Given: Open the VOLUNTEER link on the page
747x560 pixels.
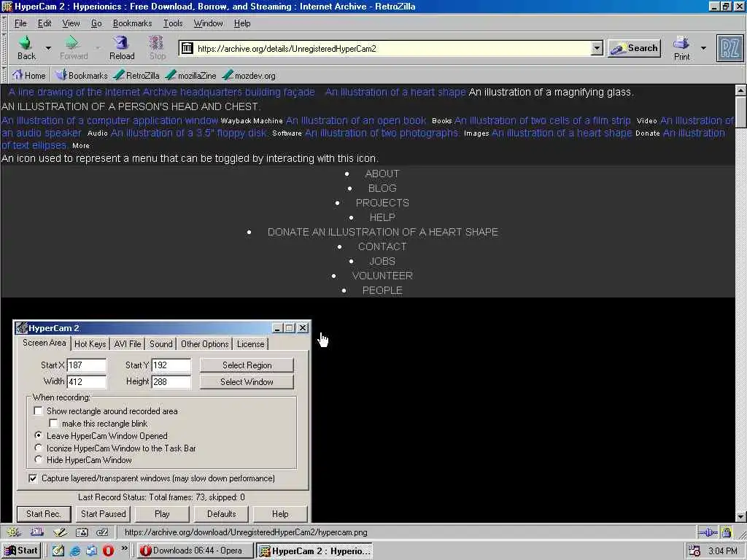Looking at the screenshot, I should pyautogui.click(x=382, y=276).
